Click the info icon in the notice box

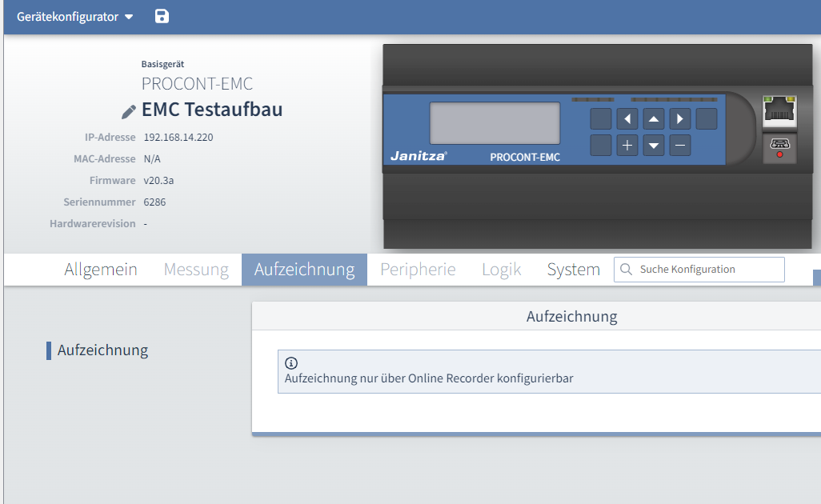291,363
